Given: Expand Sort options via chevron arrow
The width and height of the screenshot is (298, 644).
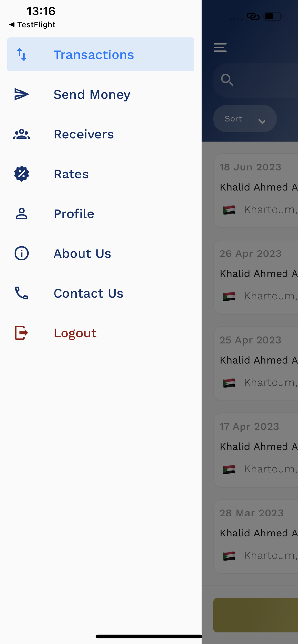Looking at the screenshot, I should [262, 121].
